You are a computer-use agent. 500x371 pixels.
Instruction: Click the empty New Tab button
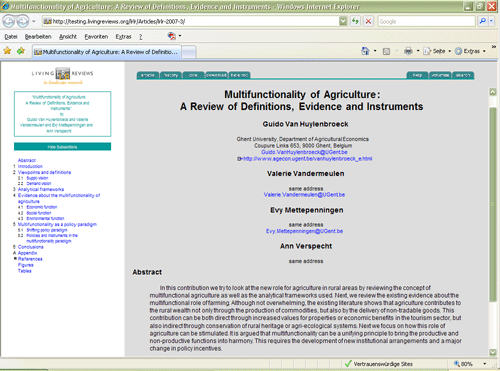tap(189, 52)
